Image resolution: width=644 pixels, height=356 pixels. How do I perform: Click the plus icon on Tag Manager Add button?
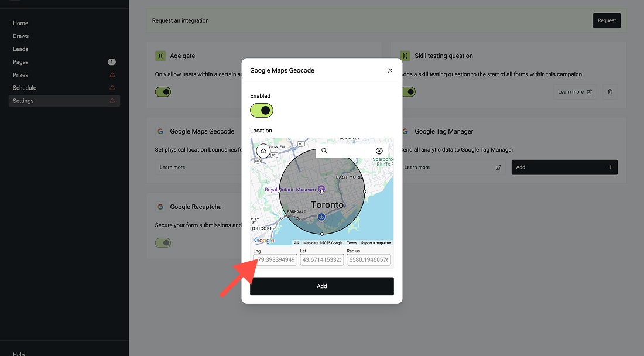610,167
